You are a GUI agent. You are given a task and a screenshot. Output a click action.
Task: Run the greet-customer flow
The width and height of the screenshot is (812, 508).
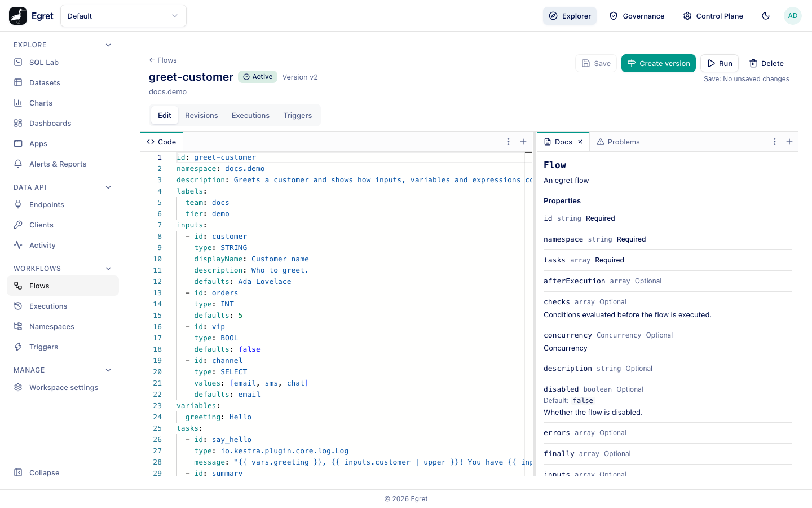pos(720,63)
